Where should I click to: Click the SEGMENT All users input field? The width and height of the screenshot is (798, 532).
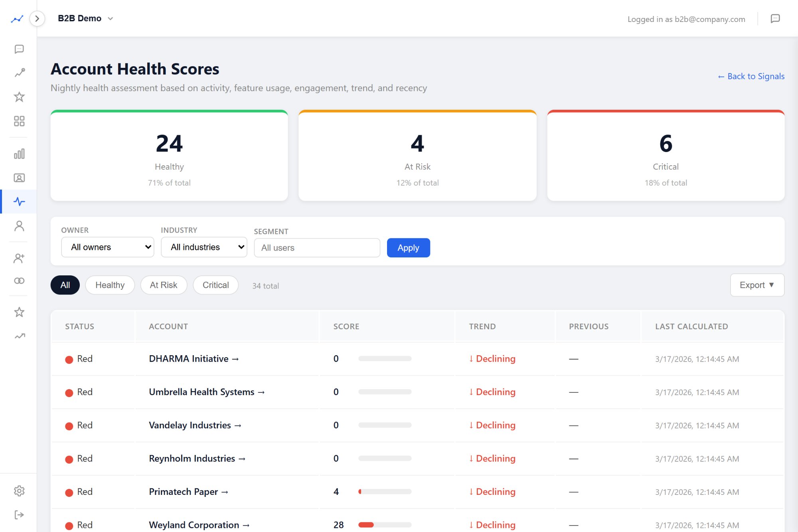pyautogui.click(x=317, y=247)
